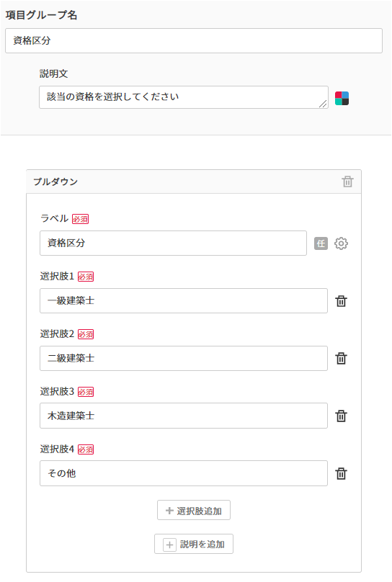Viewport: 392px width, 582px height.
Task: Delete 選択肢1 一級建築士 with trash icon
Action: (x=341, y=301)
